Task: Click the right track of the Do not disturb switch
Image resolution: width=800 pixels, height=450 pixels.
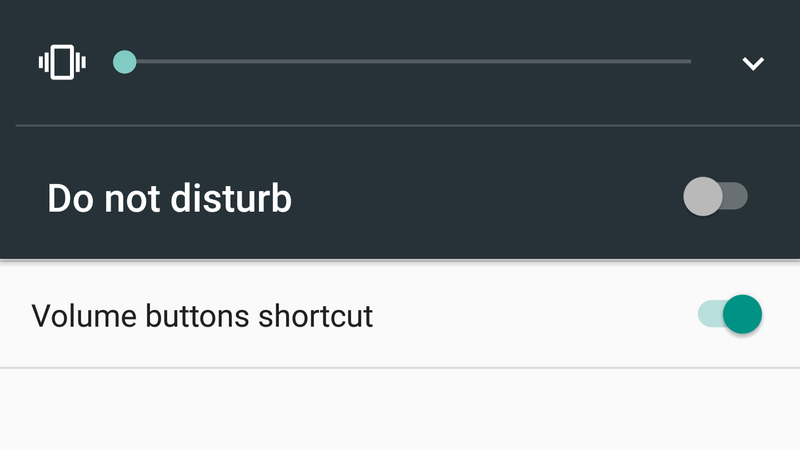Action: tap(736, 196)
